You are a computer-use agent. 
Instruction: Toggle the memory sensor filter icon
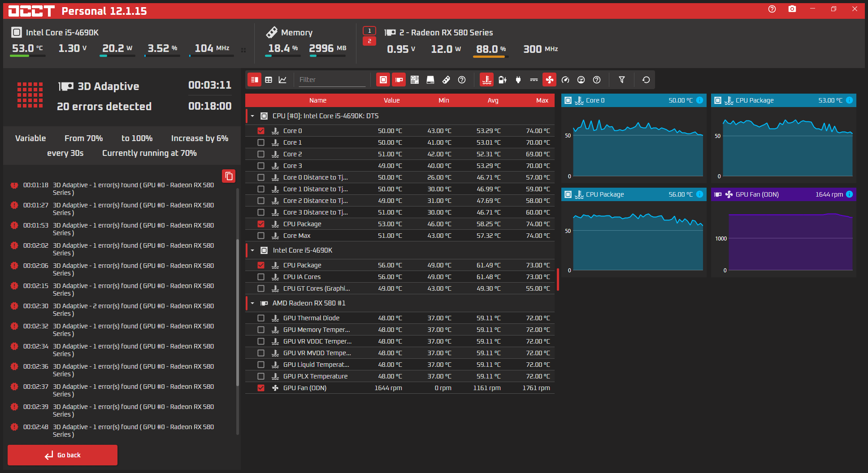(x=446, y=80)
